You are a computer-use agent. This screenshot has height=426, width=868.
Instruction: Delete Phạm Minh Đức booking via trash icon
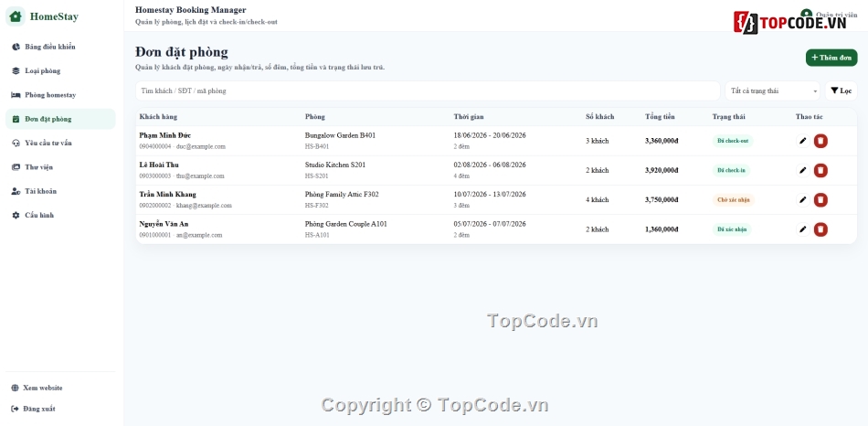[x=820, y=141]
